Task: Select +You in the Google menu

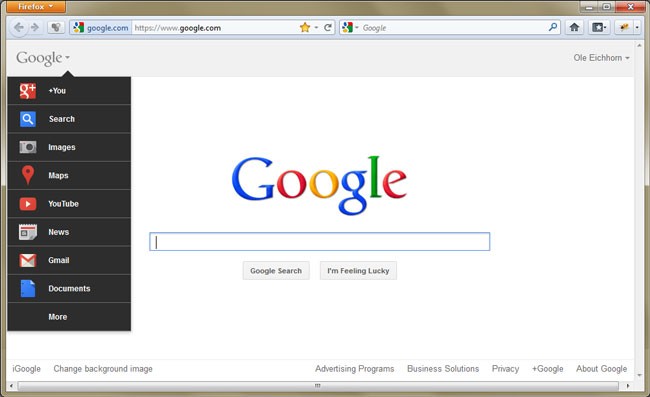Action: pyautogui.click(x=69, y=91)
